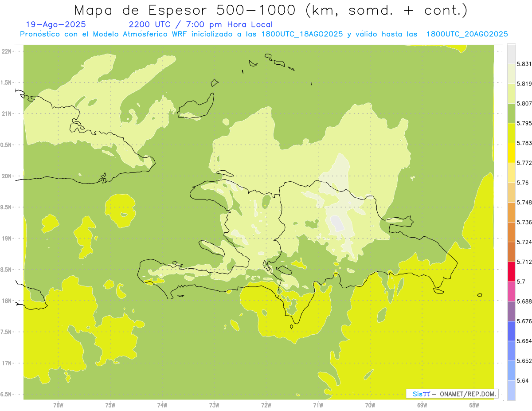Select the date text '19-Ago-2025'

tap(56, 24)
